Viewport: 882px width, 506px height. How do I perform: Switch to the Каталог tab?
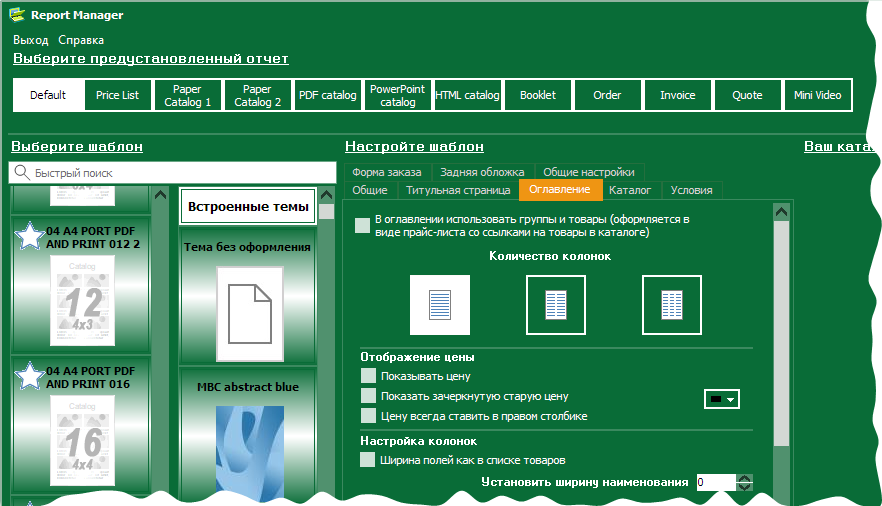pyautogui.click(x=630, y=190)
